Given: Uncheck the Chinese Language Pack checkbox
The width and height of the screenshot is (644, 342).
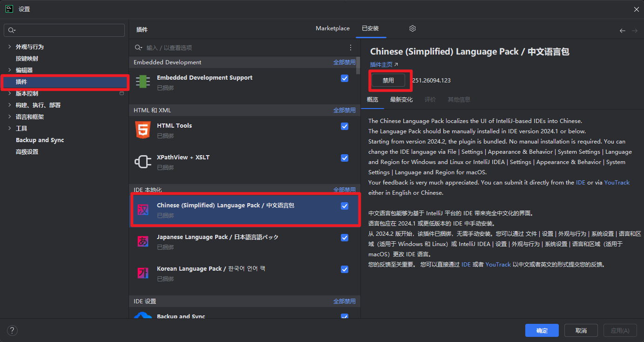Looking at the screenshot, I should 345,206.
